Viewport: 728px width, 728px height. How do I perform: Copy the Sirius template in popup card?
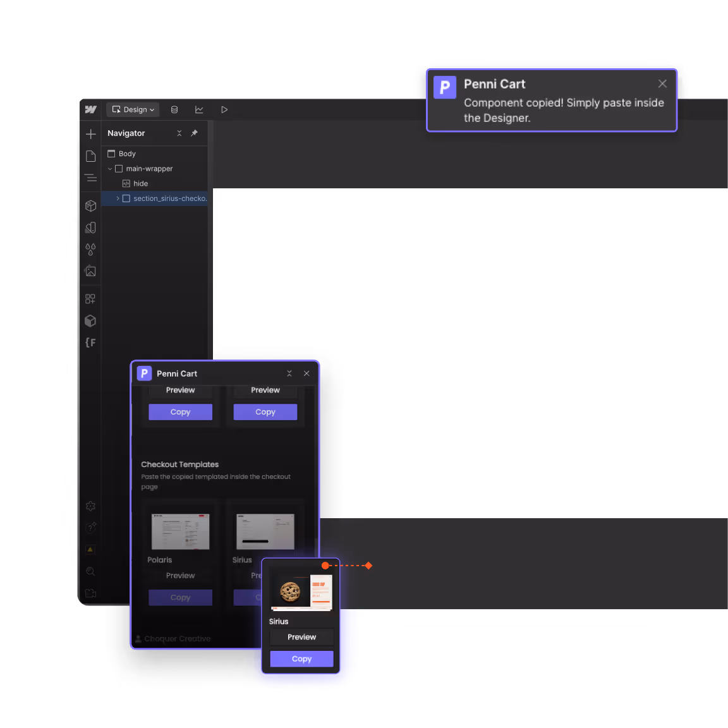point(302,659)
